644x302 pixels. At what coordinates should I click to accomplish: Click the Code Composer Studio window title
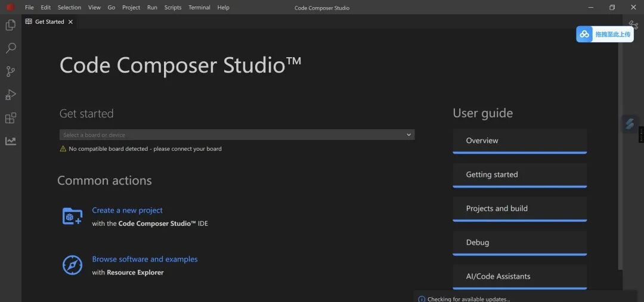(x=322, y=8)
